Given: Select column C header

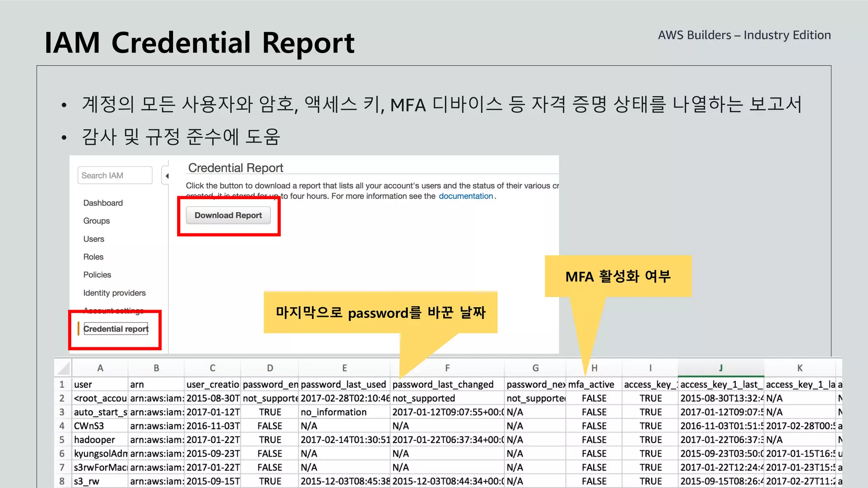Looking at the screenshot, I should point(213,368).
